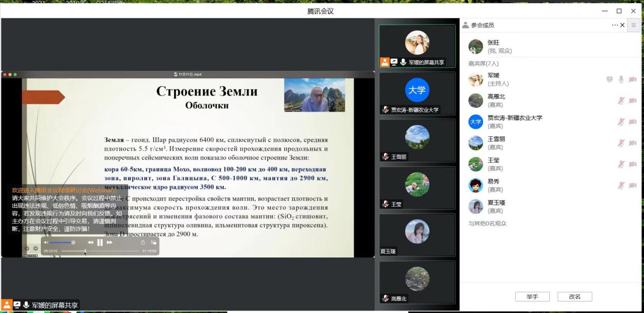Click the share icon in video player

pyautogui.click(x=143, y=242)
